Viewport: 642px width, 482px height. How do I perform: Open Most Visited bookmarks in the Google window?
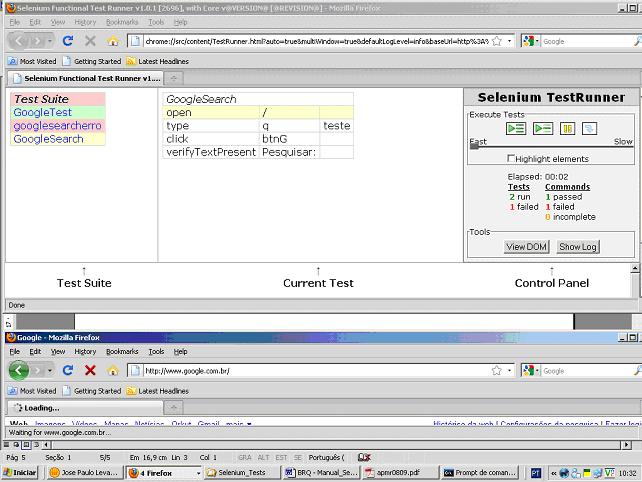click(x=32, y=391)
